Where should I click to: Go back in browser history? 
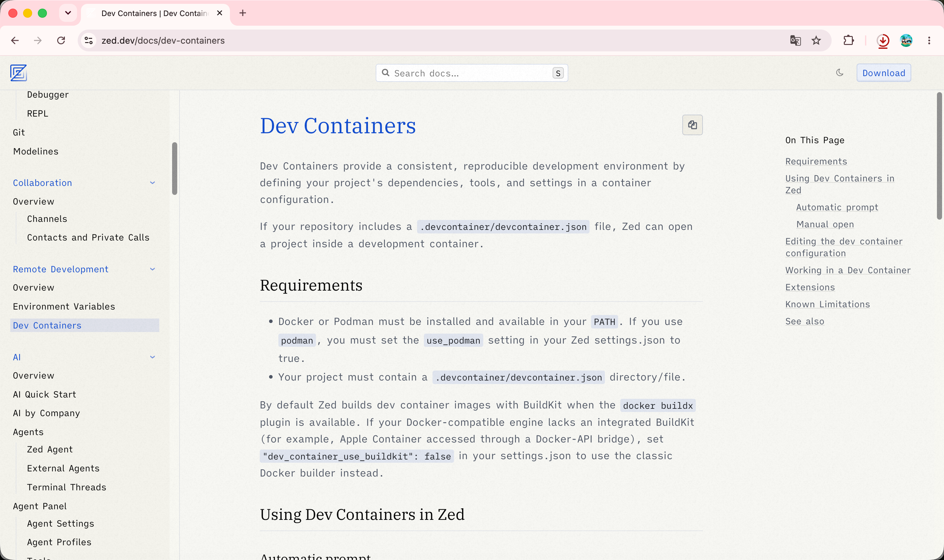tap(15, 40)
